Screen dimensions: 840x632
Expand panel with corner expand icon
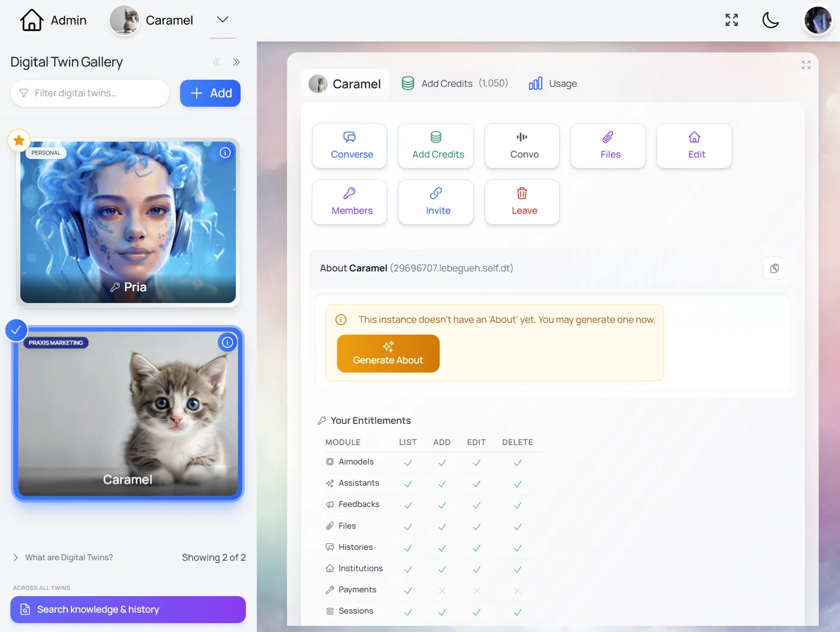pyautogui.click(x=806, y=65)
